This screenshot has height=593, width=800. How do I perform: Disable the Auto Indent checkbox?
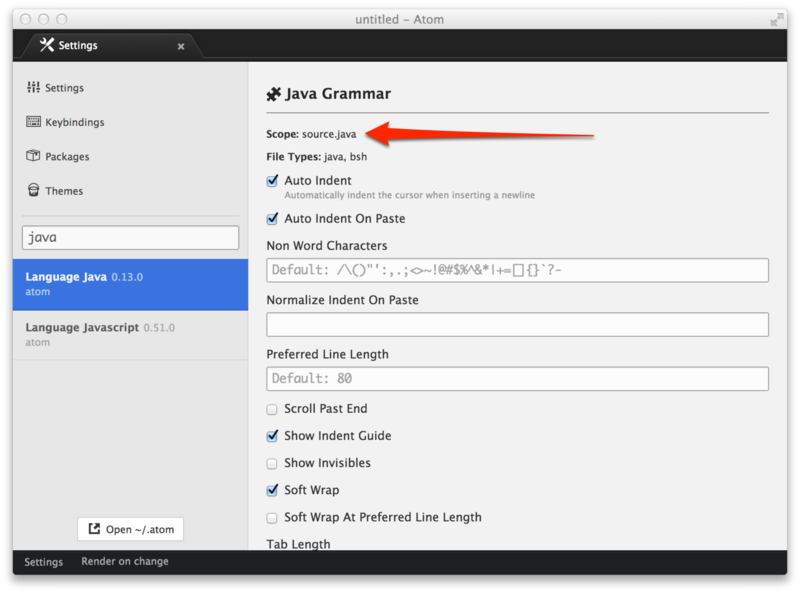coord(273,181)
